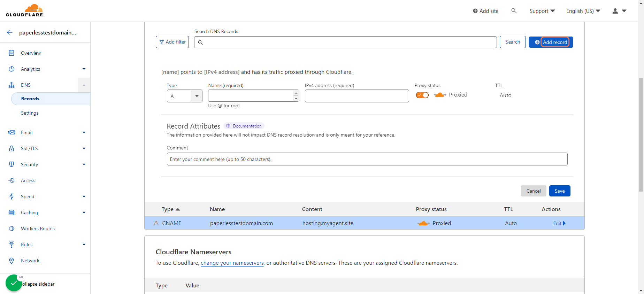This screenshot has width=644, height=294.
Task: Focus the Search DNS Records field
Action: [x=345, y=42]
